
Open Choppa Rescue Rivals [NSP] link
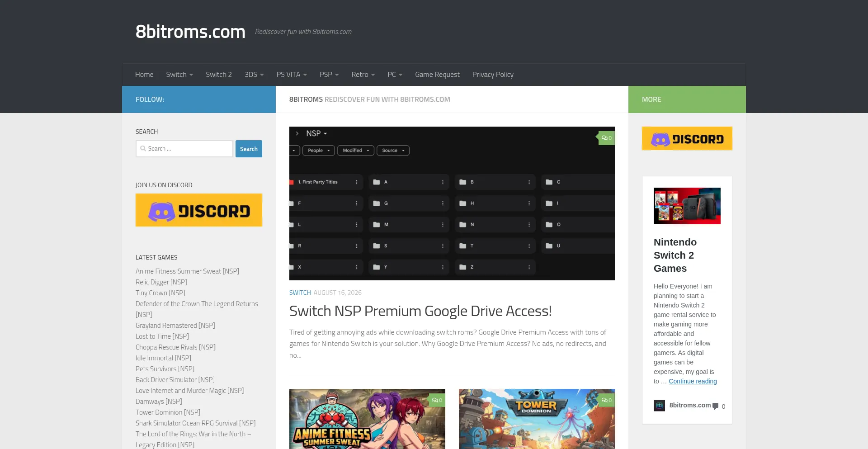175,347
